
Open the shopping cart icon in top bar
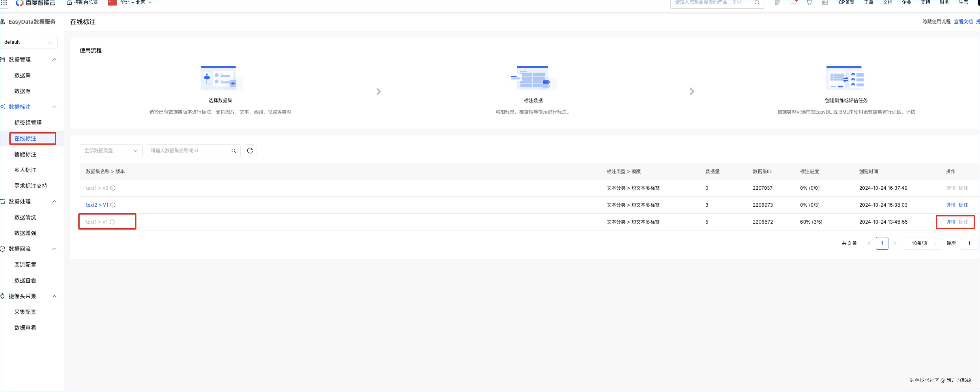(809, 3)
